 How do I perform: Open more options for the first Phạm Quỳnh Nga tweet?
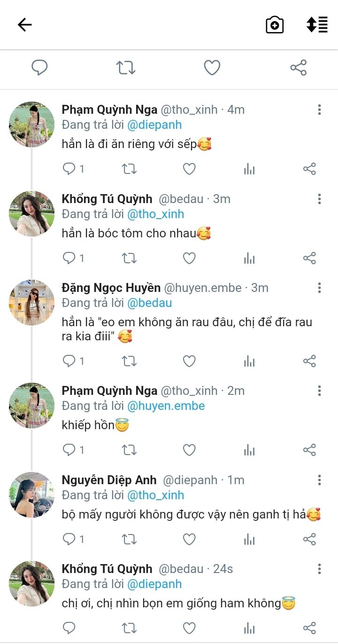click(x=319, y=110)
